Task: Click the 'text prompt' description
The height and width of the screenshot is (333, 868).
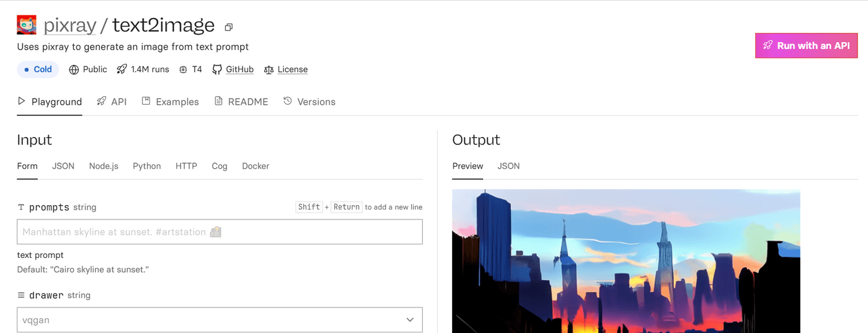Action: click(x=40, y=255)
